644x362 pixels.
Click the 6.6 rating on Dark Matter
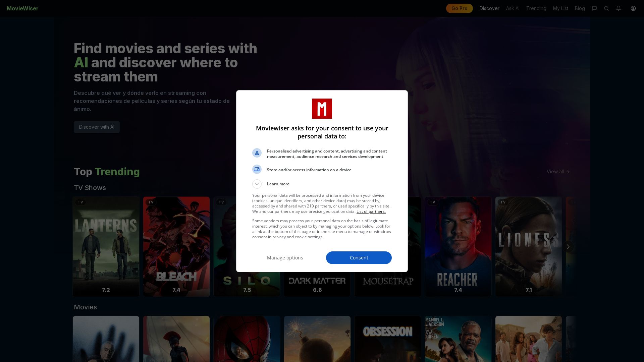click(x=317, y=290)
